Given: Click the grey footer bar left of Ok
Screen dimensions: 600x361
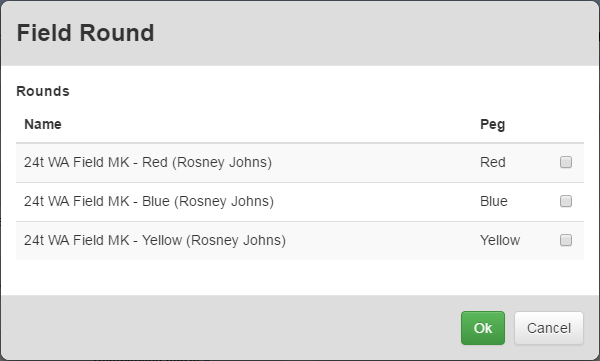Looking at the screenshot, I should tap(230, 328).
